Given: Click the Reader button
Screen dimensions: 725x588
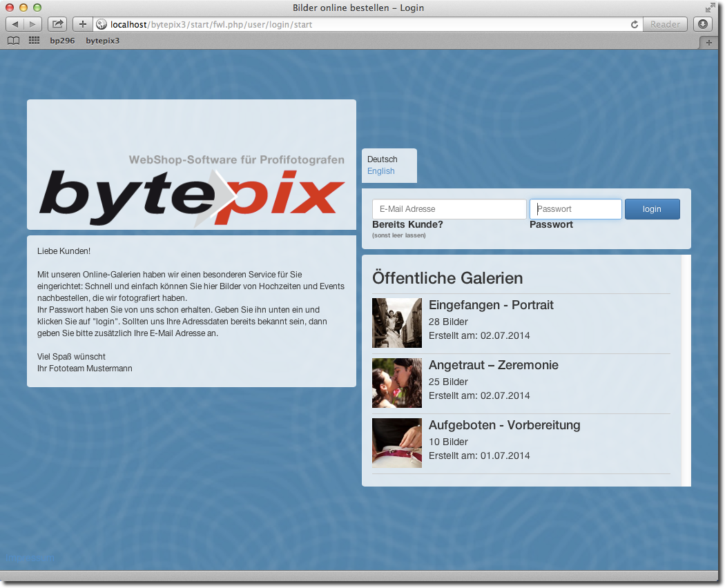Looking at the screenshot, I should 665,24.
